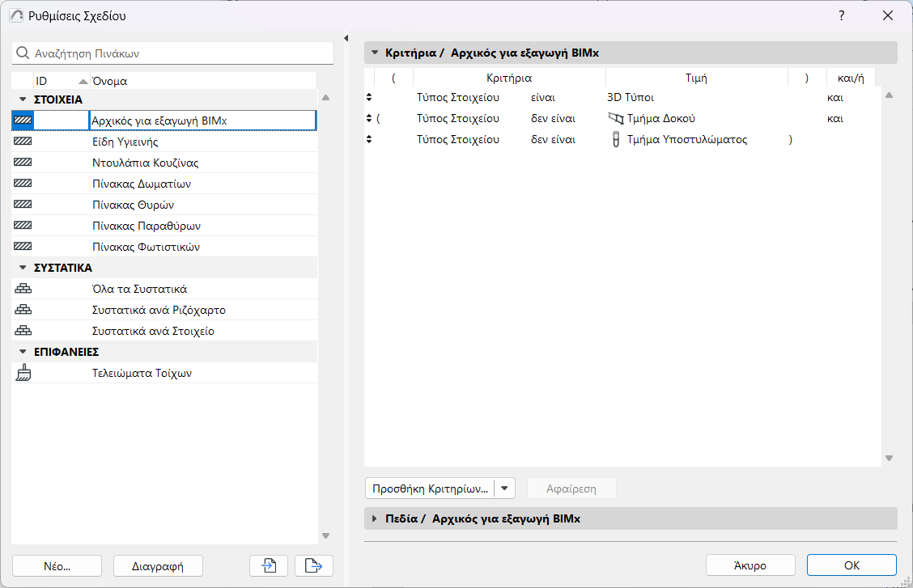Click the reorder handle of the 3D Τύποι criterion
This screenshot has width=913, height=588.
coord(369,97)
